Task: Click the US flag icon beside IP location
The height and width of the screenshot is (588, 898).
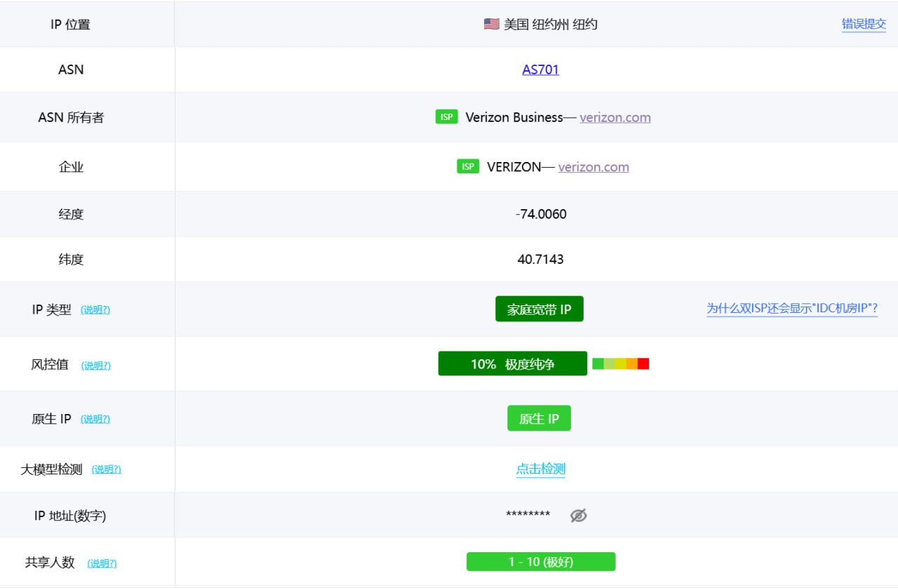Action: click(490, 23)
